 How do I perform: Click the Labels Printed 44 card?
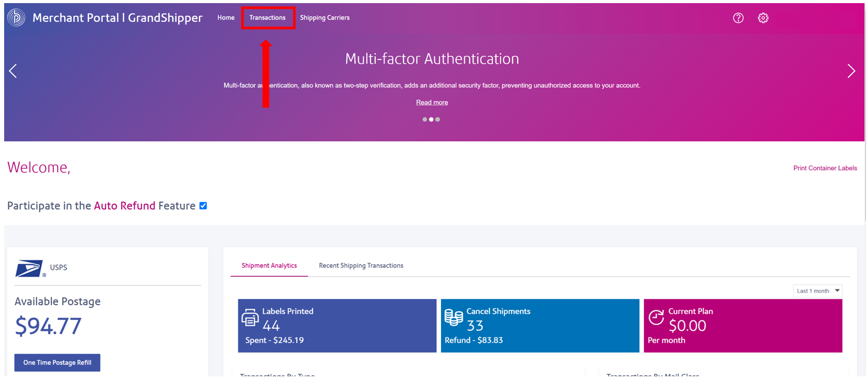(x=337, y=326)
